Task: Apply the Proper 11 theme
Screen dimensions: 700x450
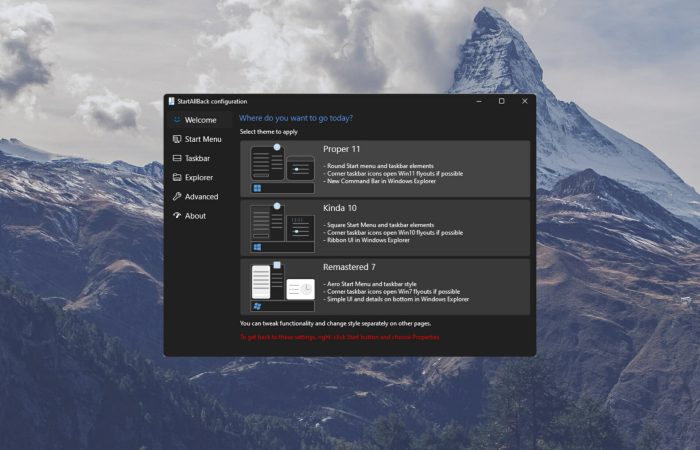Action: click(x=385, y=169)
